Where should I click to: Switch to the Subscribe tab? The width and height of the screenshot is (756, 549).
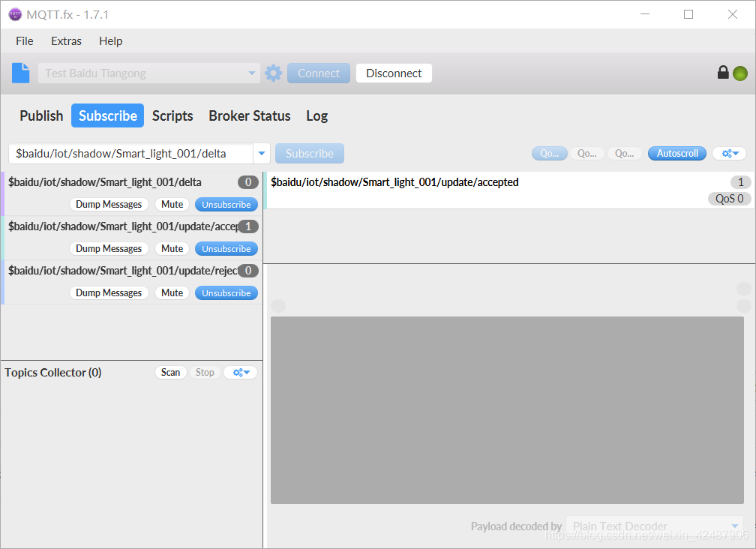tap(107, 115)
